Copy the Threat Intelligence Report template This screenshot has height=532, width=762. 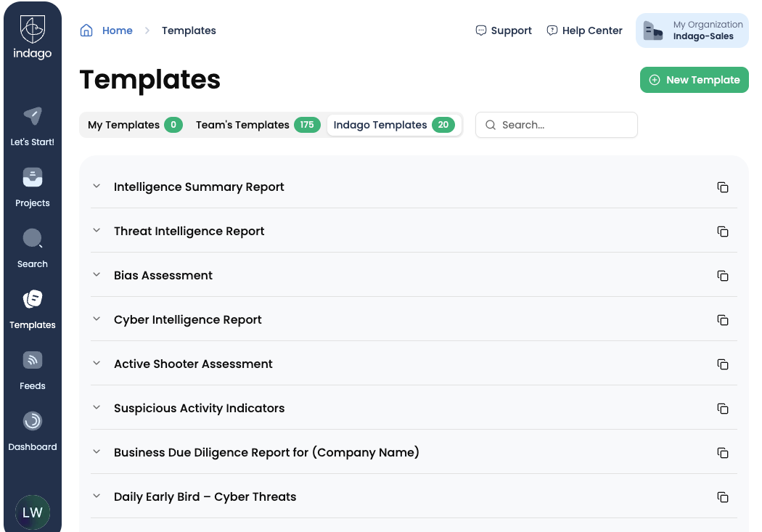pyautogui.click(x=723, y=232)
